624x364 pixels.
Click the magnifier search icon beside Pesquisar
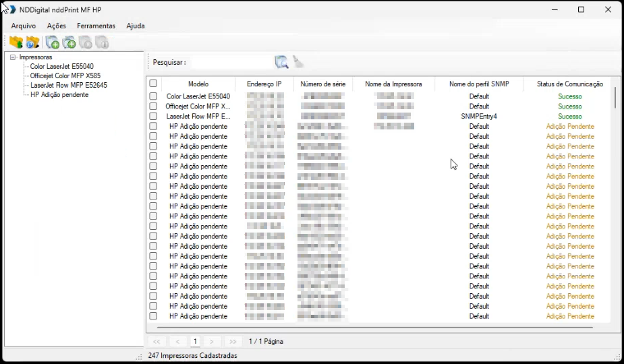pyautogui.click(x=281, y=62)
